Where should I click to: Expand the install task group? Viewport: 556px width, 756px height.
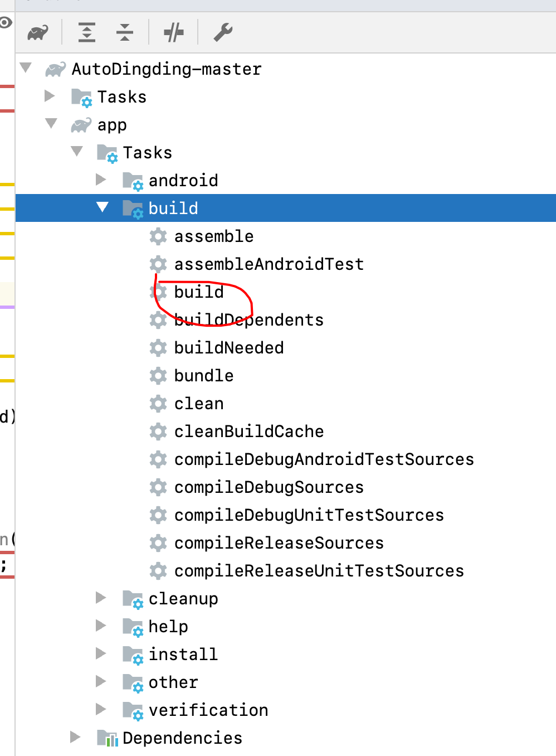pyautogui.click(x=101, y=653)
